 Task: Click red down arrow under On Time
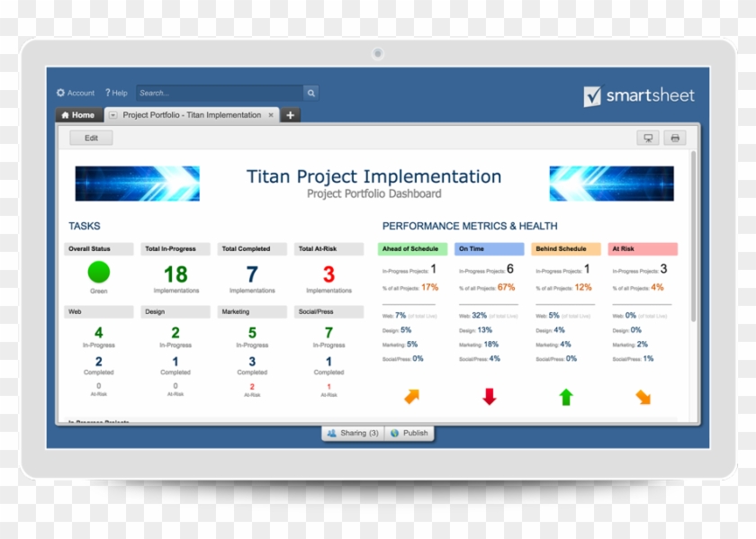[490, 396]
